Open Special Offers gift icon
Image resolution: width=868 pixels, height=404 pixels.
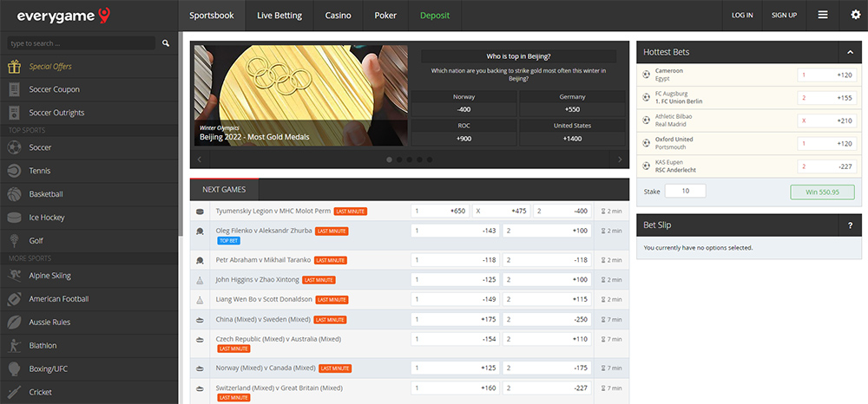pos(15,66)
